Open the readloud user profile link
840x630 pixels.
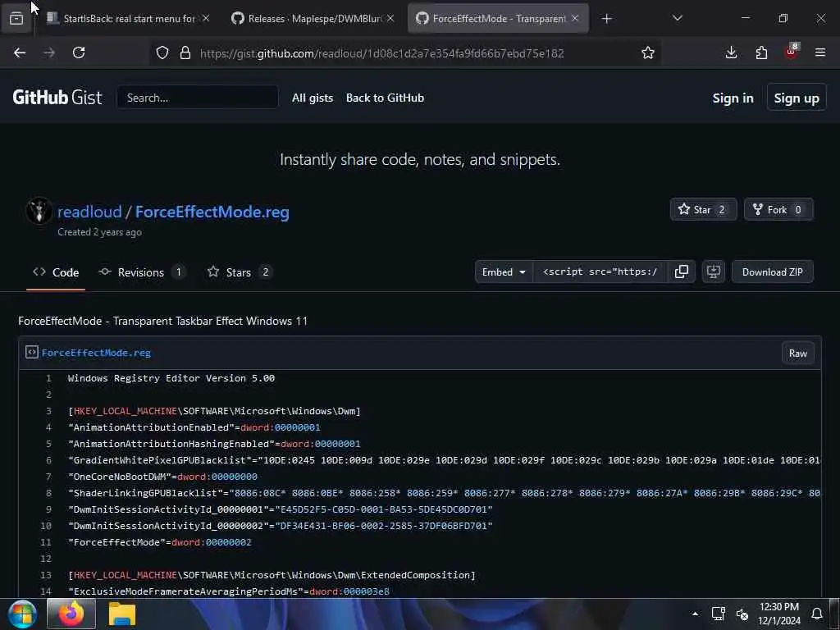click(89, 212)
